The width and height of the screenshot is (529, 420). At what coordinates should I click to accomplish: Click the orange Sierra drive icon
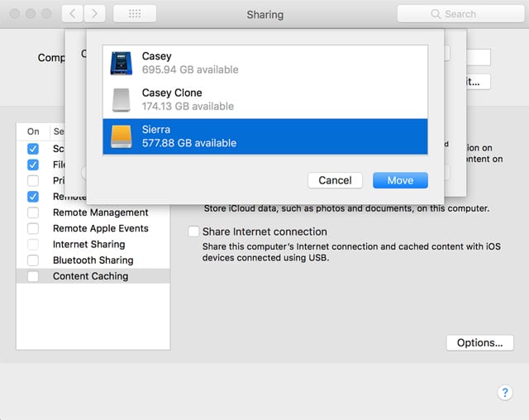pyautogui.click(x=122, y=136)
